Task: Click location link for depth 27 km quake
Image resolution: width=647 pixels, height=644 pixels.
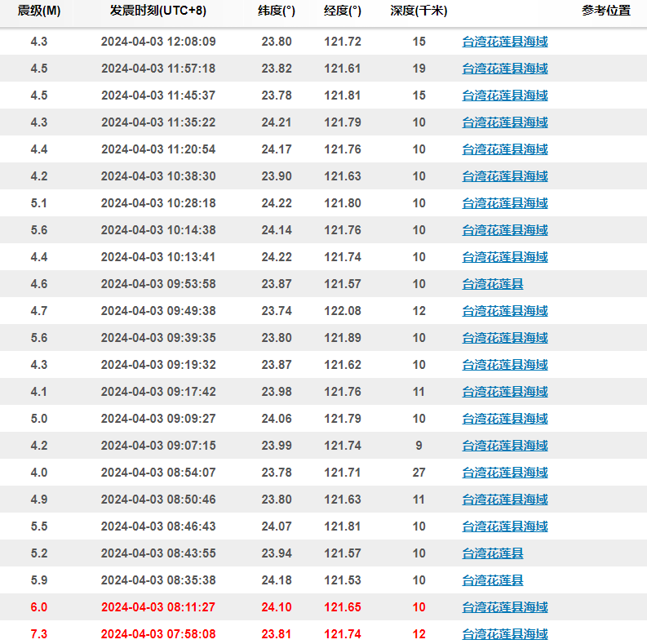Action: [x=505, y=473]
